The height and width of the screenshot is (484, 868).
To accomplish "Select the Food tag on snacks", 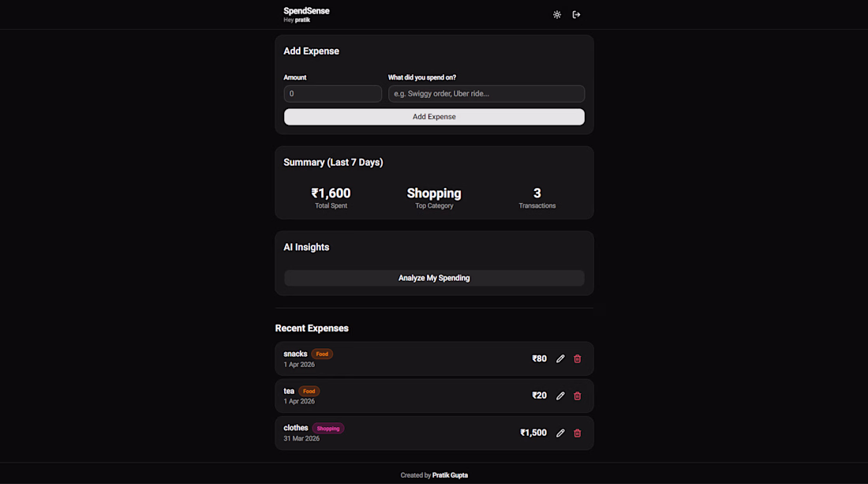I will coord(322,354).
